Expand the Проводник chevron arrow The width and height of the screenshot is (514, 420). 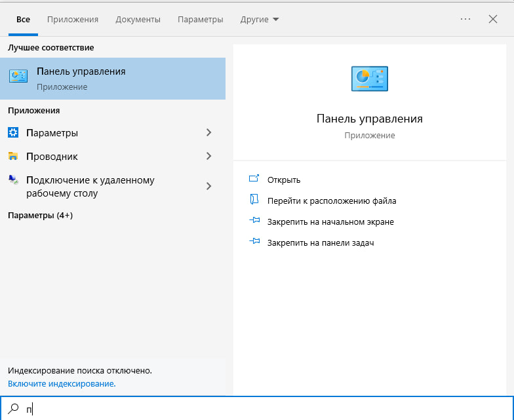[x=208, y=156]
